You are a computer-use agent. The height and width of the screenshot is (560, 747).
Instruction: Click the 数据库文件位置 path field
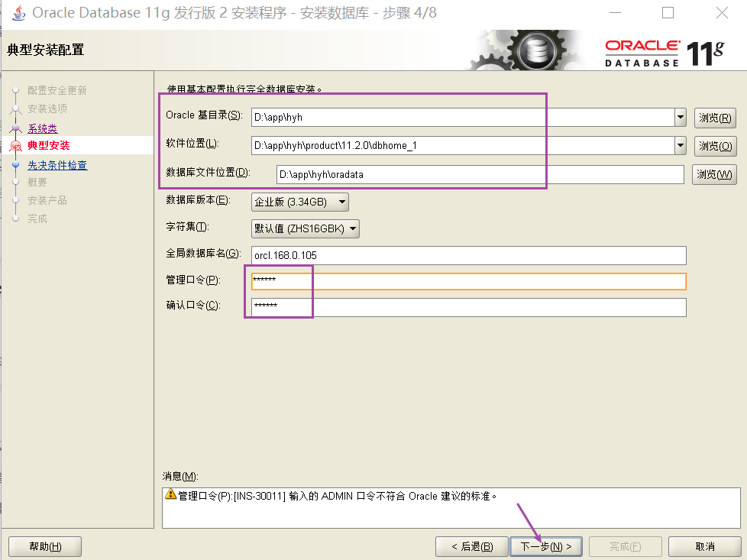(x=480, y=174)
